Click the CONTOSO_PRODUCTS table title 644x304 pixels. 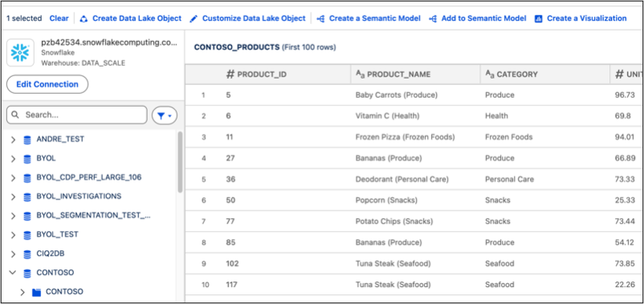(237, 47)
